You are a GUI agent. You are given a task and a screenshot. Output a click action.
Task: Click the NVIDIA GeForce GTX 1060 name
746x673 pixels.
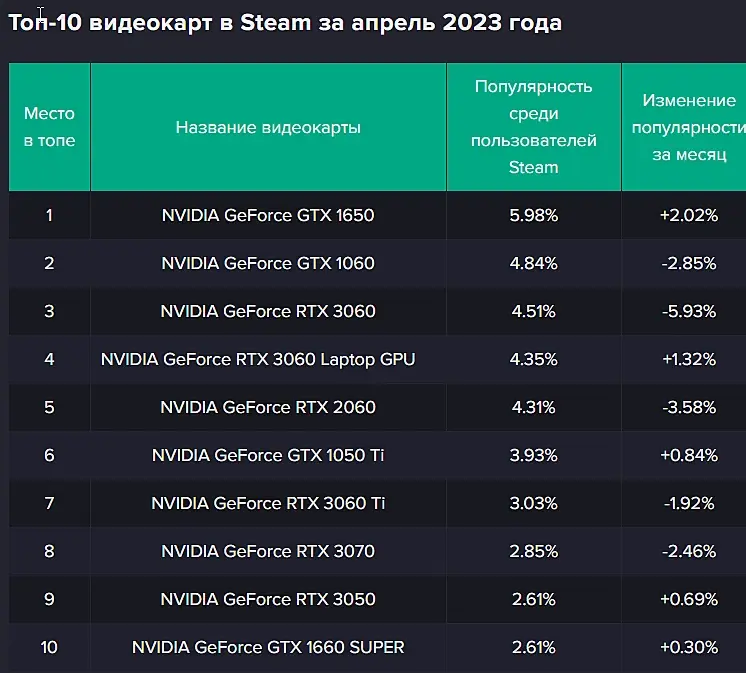[268, 263]
